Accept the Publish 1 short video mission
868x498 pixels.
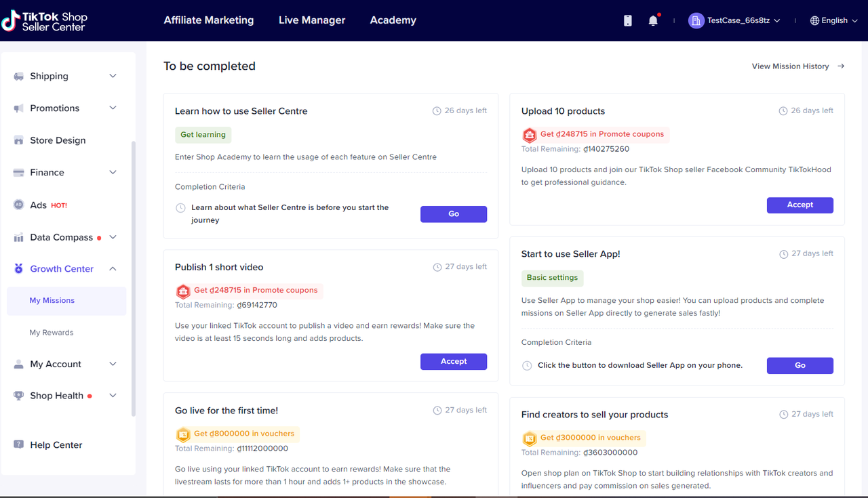coord(454,362)
